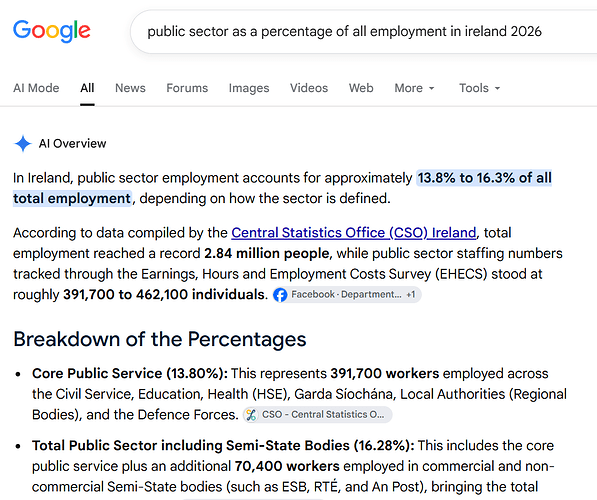Switch to Images results
This screenshot has width=597, height=500.
point(249,88)
